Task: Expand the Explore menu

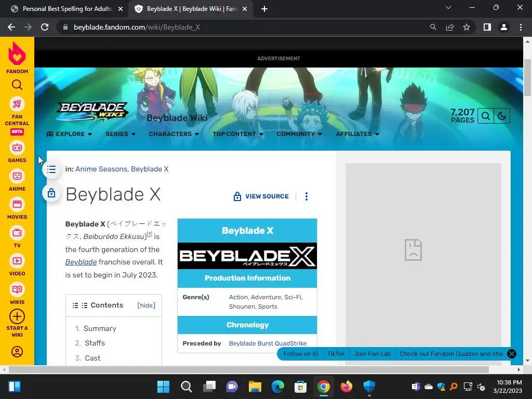Action: pos(69,134)
